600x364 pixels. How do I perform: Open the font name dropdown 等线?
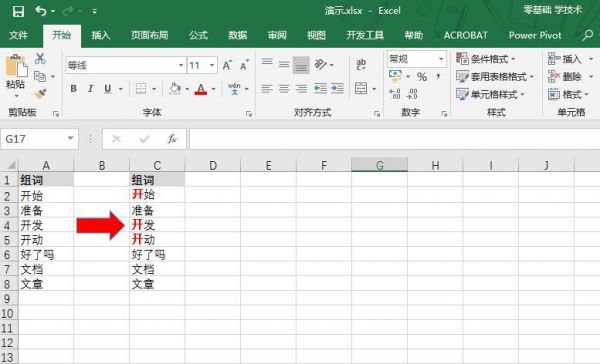coord(181,65)
